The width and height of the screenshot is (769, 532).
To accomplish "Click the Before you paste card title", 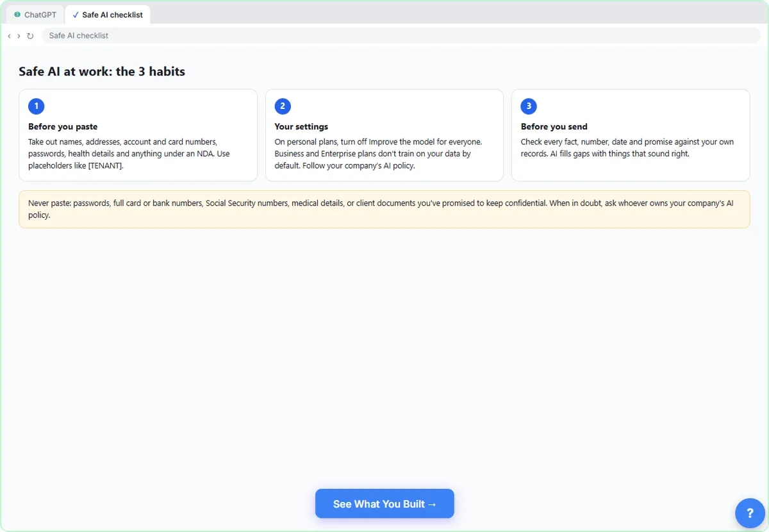I will (x=63, y=127).
